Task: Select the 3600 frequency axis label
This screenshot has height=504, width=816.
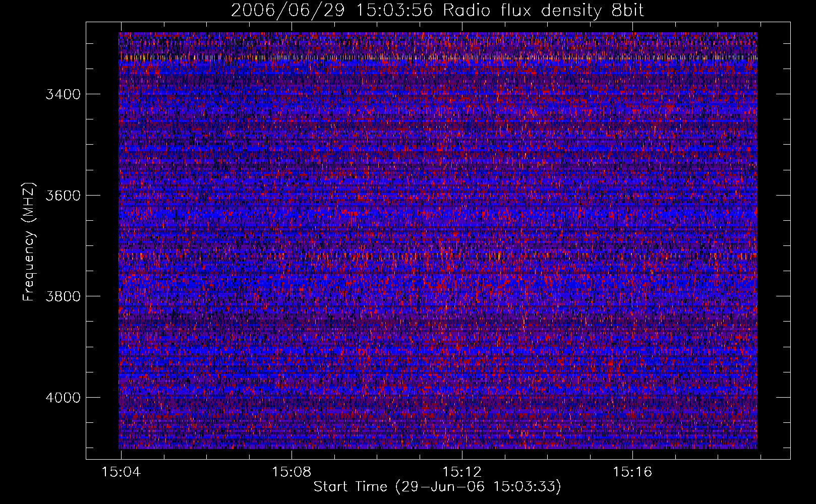Action: coord(63,196)
